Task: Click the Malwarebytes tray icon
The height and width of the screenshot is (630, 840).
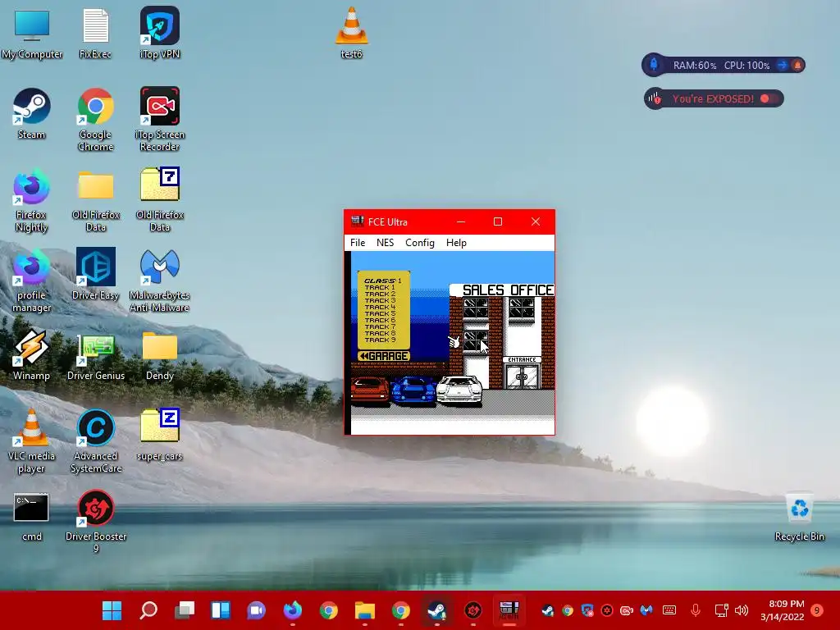Action: [x=646, y=610]
